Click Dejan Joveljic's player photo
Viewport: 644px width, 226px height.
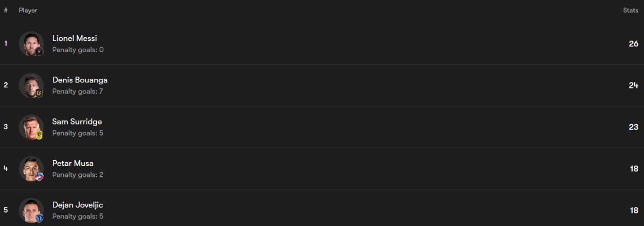(30, 209)
